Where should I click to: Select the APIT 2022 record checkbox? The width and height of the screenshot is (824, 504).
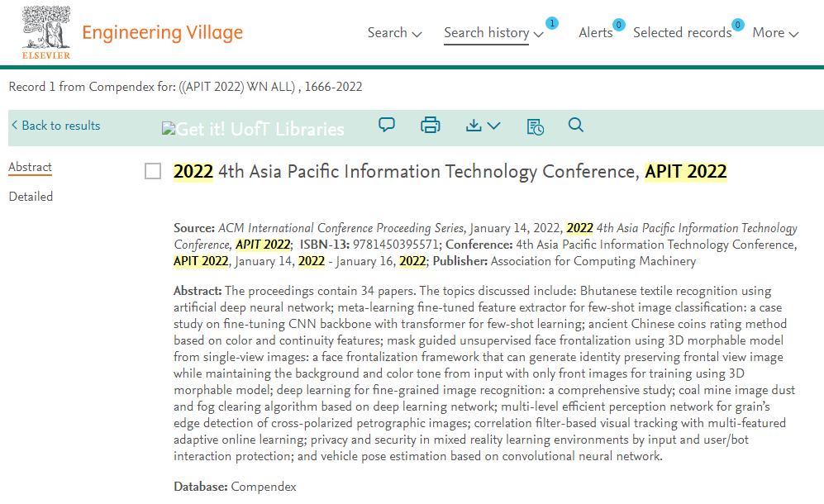coord(153,171)
